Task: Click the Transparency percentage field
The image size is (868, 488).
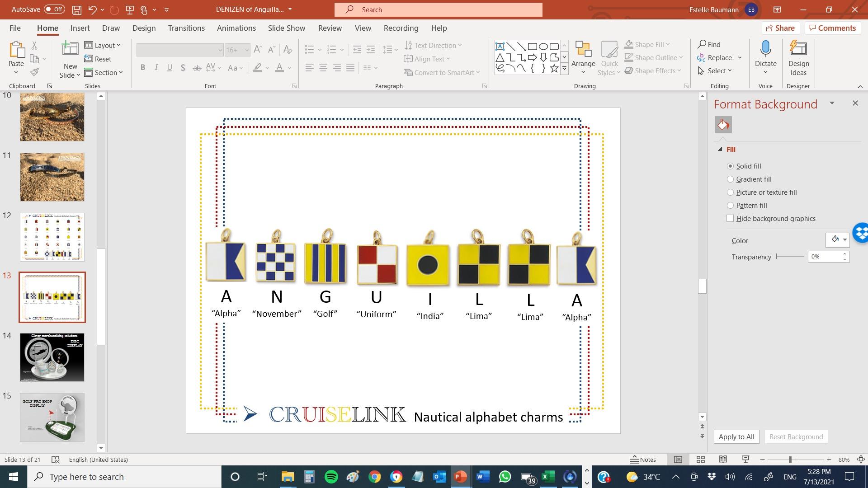Action: click(825, 257)
